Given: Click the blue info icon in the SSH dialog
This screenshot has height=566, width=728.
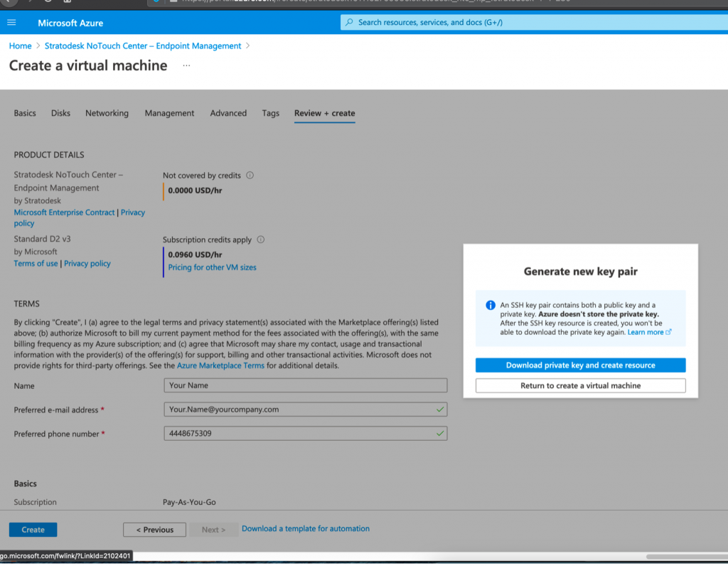Looking at the screenshot, I should (x=490, y=305).
